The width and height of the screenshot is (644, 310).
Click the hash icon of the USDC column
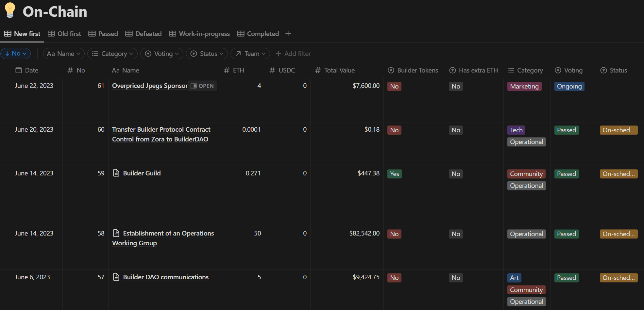[272, 70]
